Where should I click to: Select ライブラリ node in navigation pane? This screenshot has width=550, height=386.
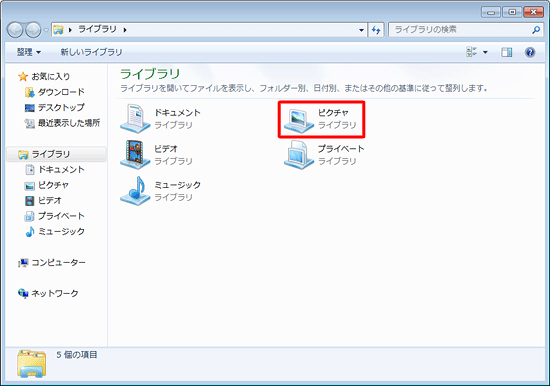click(x=56, y=154)
